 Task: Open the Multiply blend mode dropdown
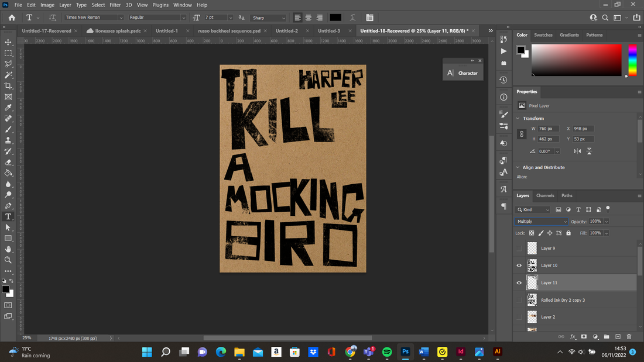[541, 222]
